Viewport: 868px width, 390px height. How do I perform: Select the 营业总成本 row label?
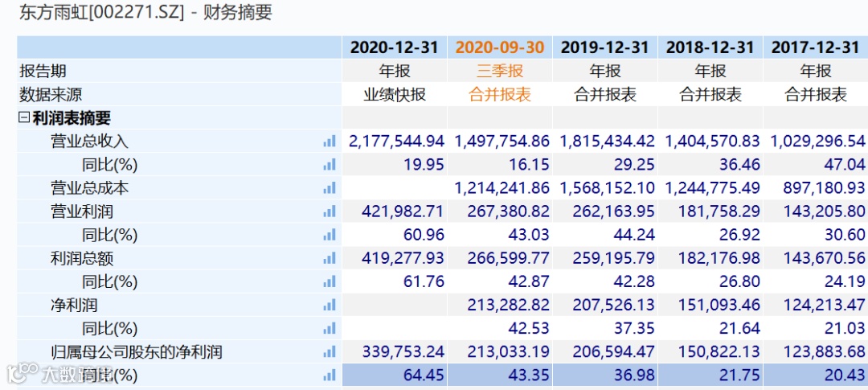point(90,188)
